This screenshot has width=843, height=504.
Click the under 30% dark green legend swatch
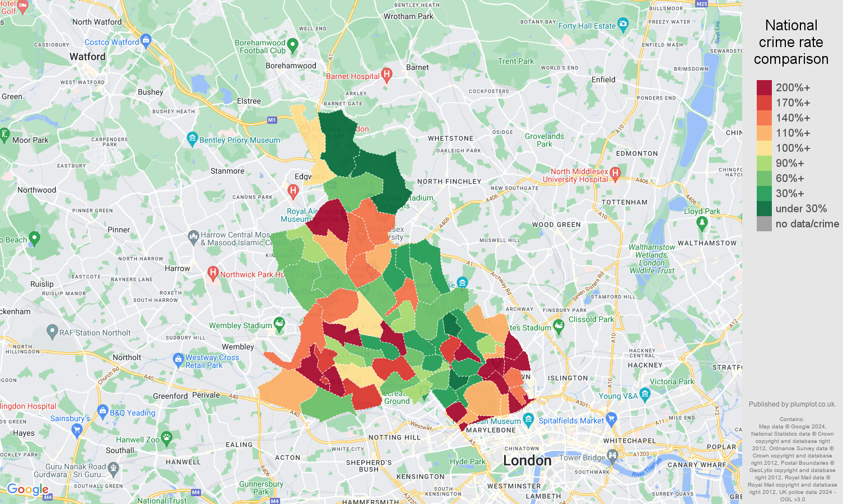pos(764,208)
